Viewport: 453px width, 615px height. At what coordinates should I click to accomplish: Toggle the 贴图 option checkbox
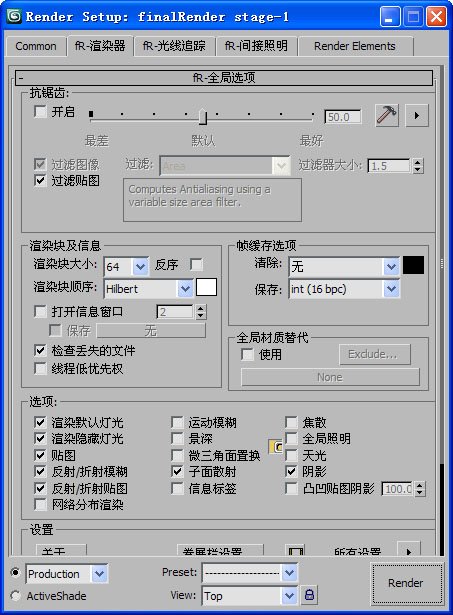click(40, 455)
